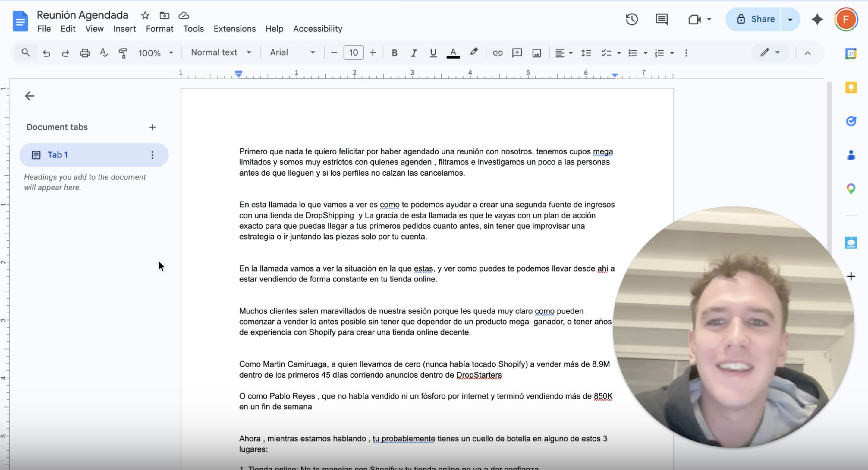Toggle underline formatting

tap(433, 53)
